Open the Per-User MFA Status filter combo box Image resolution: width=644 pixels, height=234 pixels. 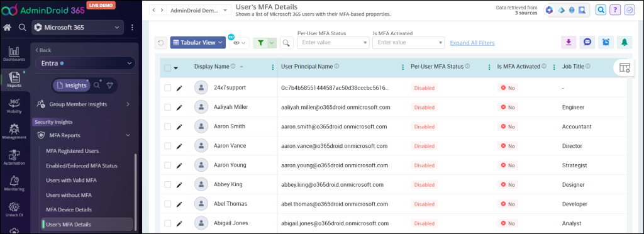click(x=333, y=42)
